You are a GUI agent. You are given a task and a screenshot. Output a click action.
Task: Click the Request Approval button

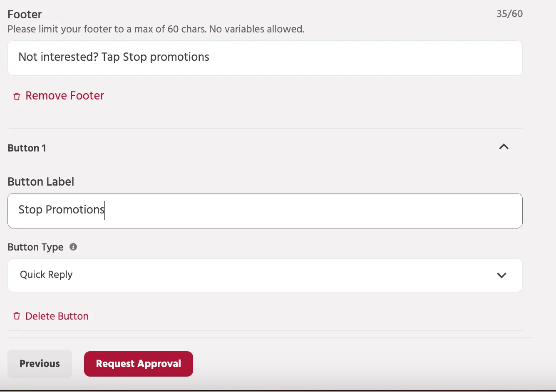(139, 364)
